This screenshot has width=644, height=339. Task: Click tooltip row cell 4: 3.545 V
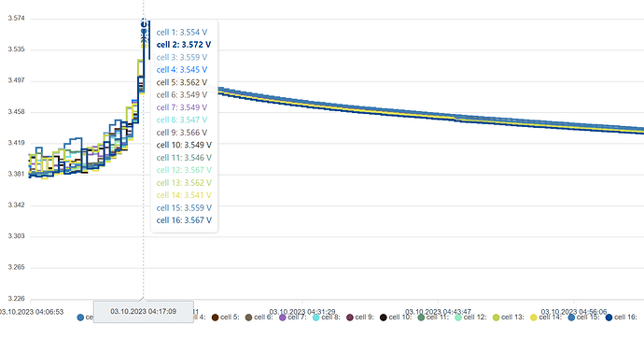pos(182,69)
